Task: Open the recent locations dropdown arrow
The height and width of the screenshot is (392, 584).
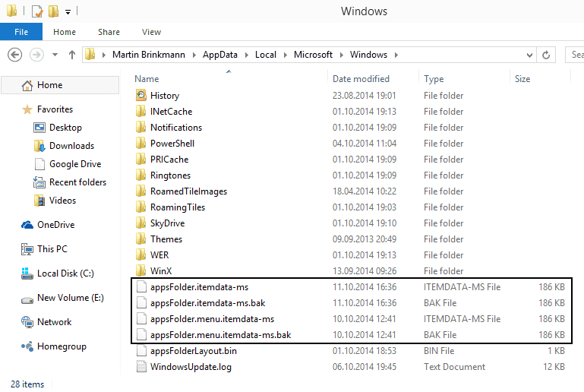Action: click(55, 55)
